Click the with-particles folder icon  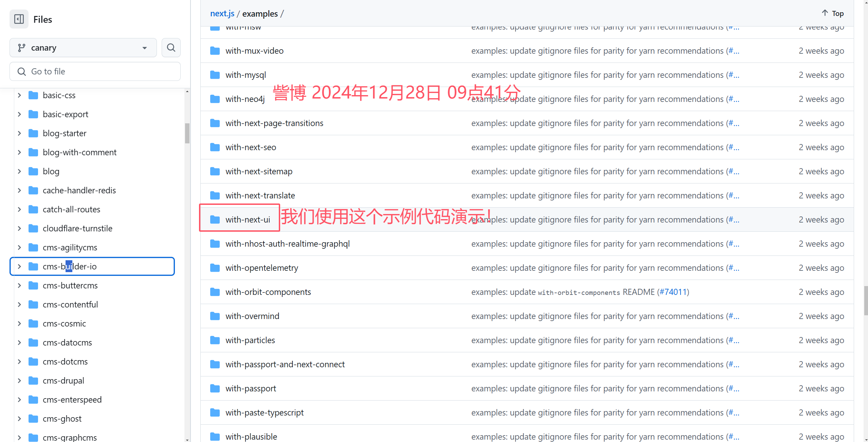click(x=215, y=340)
